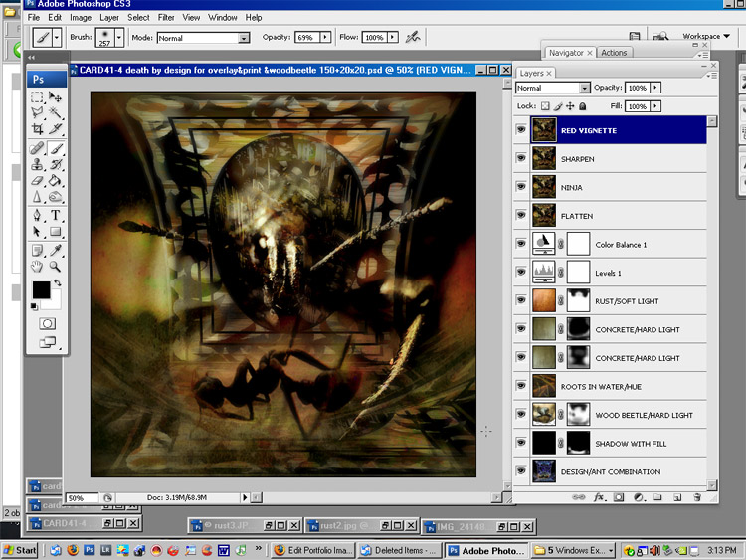Open the brush Opacity slider arrow

click(325, 38)
